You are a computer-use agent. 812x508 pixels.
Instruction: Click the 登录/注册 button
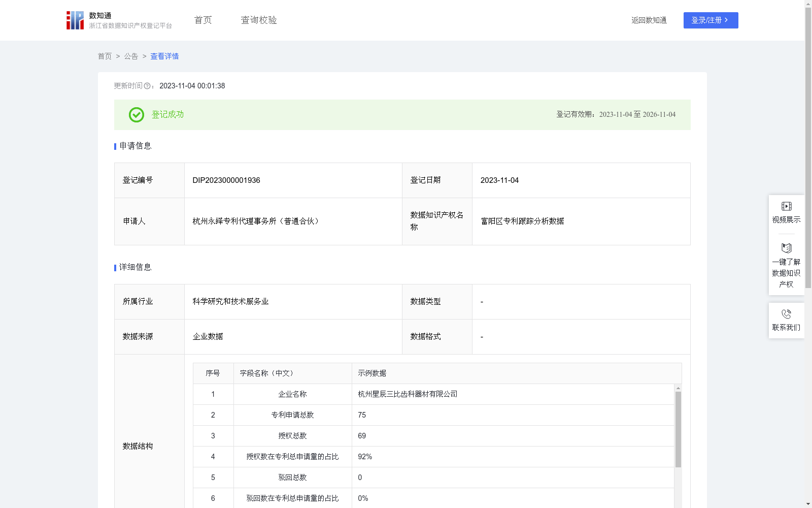pos(710,20)
